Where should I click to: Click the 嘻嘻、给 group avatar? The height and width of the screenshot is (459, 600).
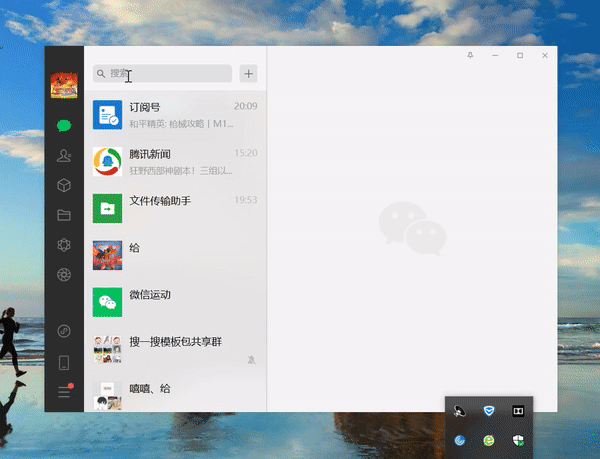coord(108,396)
